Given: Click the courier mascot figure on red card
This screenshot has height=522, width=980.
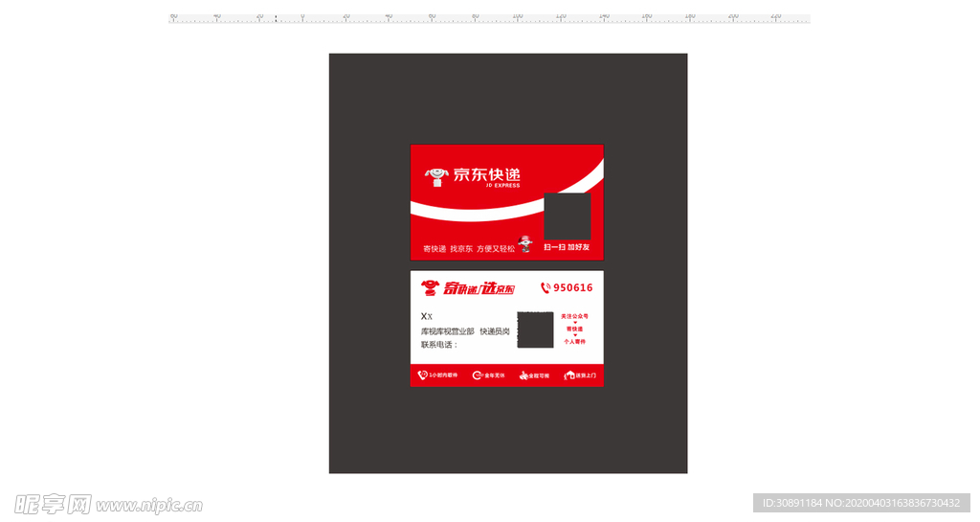Looking at the screenshot, I should pos(525,244).
